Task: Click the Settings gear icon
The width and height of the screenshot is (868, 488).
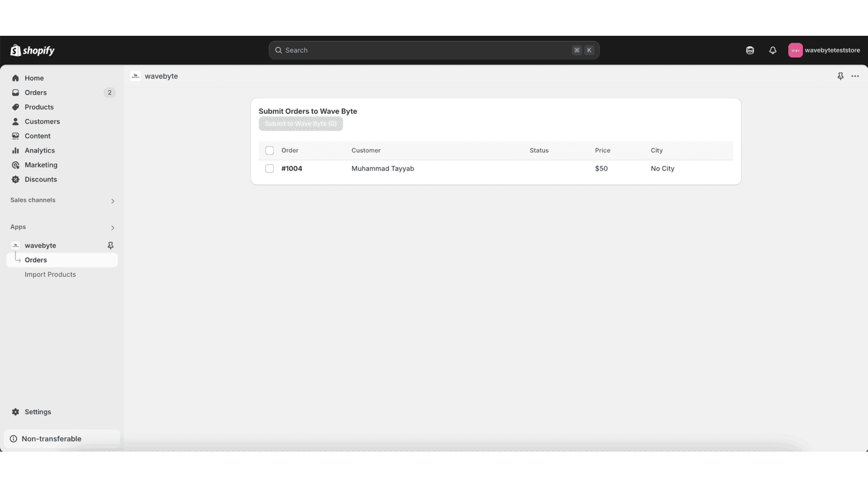Action: tap(16, 412)
